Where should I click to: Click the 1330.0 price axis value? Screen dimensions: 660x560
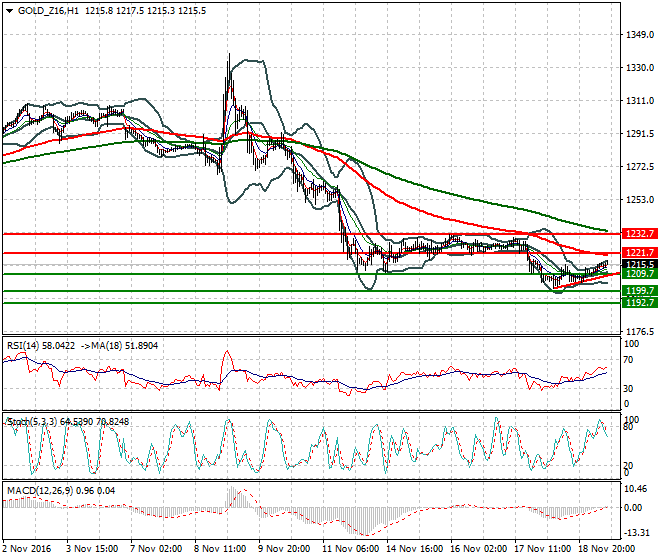point(640,67)
